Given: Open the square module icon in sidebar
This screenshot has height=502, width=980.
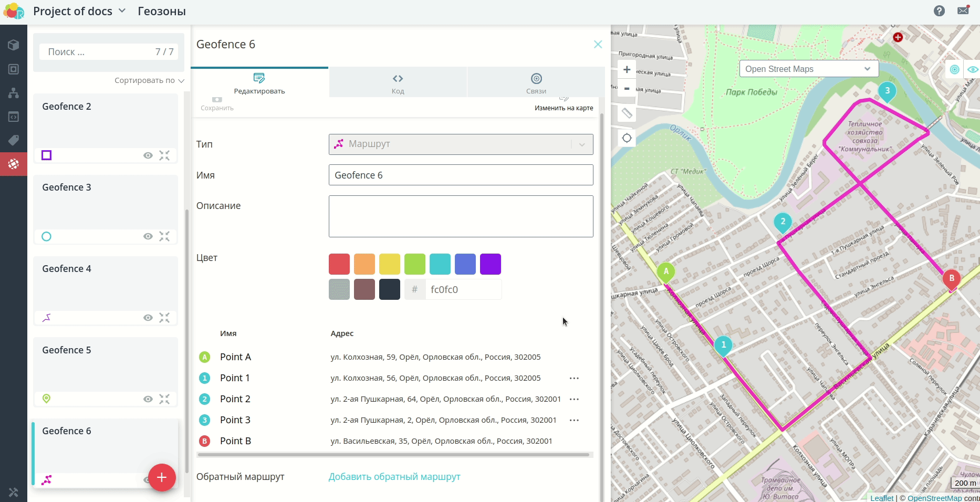Looking at the screenshot, I should click(x=14, y=69).
